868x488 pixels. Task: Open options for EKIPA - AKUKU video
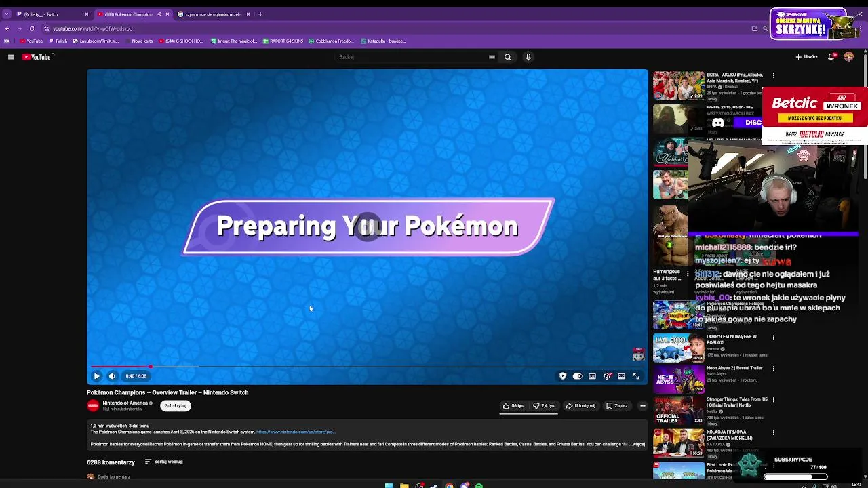click(773, 75)
